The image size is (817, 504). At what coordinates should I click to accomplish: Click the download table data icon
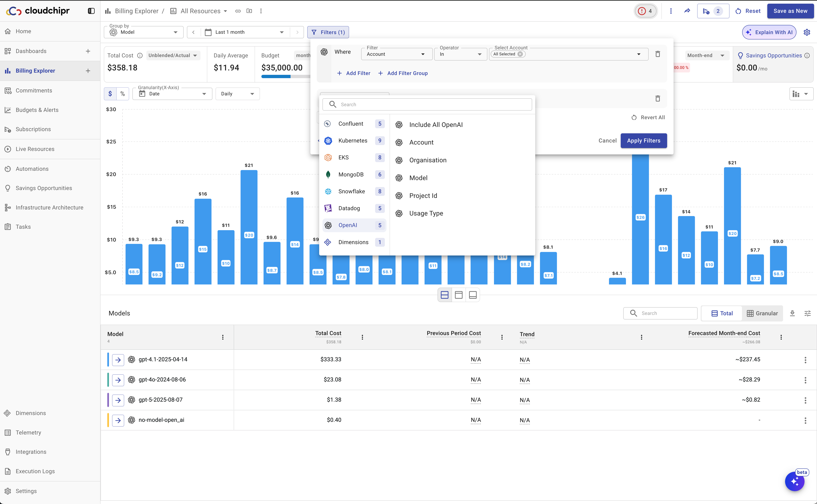click(792, 313)
